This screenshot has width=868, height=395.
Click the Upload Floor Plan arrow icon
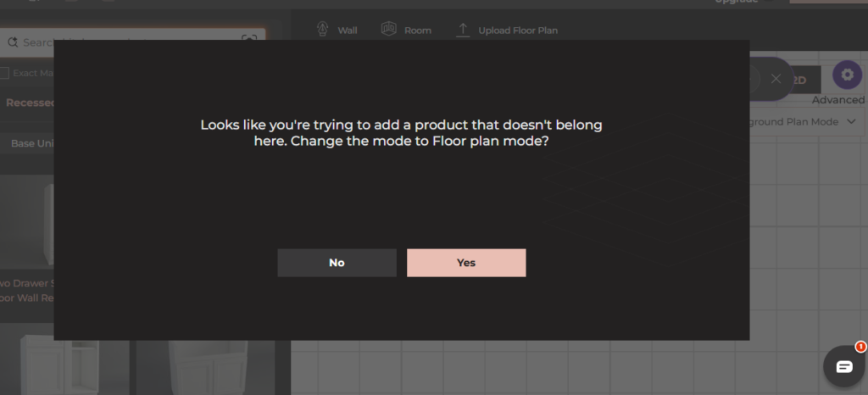click(462, 30)
